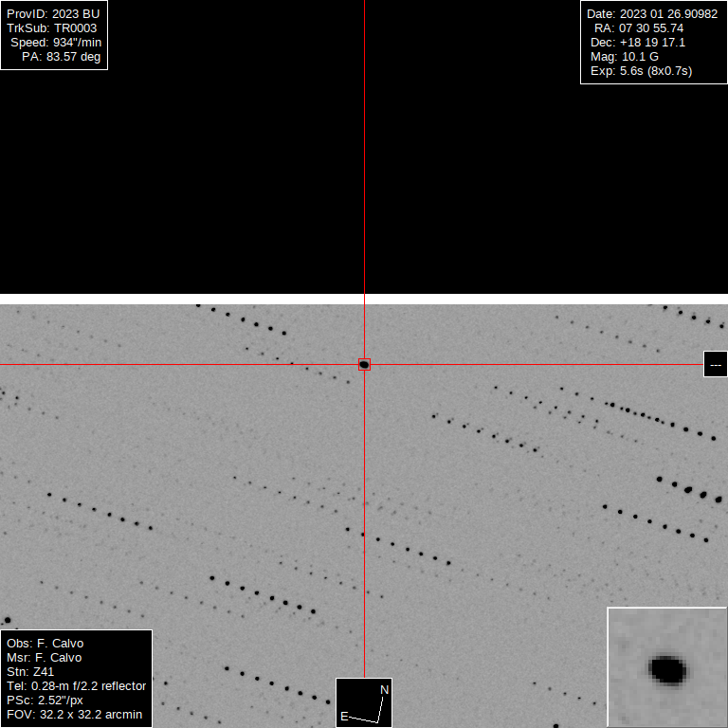
Task: Click the Exp: 5.6s (8x0.7s) text
Action: [641, 71]
